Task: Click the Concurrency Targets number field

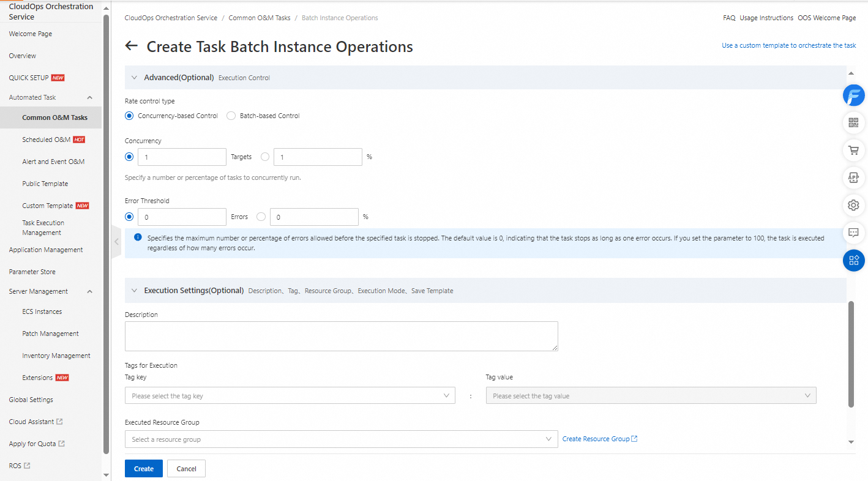Action: [182, 157]
